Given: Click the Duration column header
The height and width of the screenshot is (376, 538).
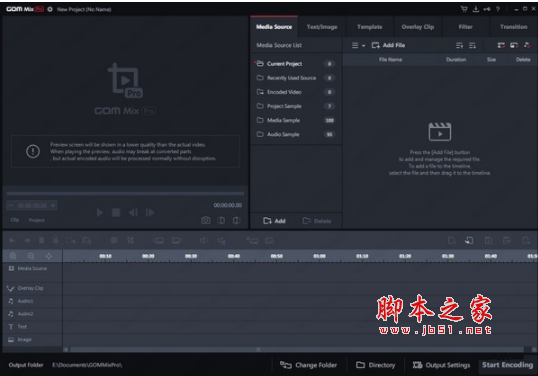Looking at the screenshot, I should [456, 60].
